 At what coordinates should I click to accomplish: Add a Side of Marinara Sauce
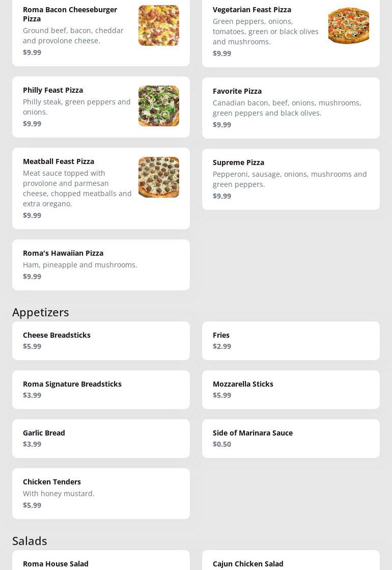[290, 438]
